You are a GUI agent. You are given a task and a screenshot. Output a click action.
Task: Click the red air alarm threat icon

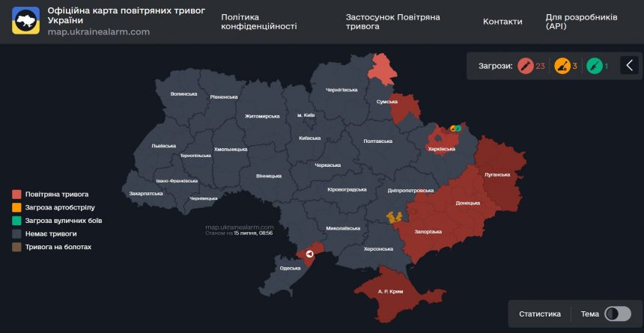(x=525, y=66)
